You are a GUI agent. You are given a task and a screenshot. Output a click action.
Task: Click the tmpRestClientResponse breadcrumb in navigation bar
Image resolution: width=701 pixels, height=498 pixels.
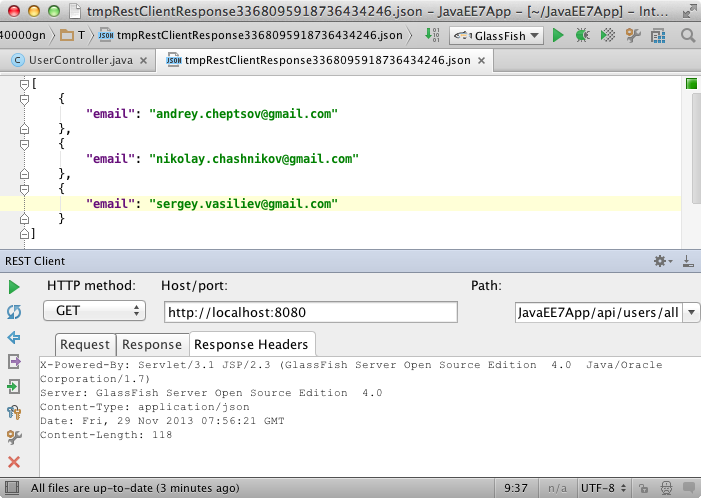click(x=250, y=35)
